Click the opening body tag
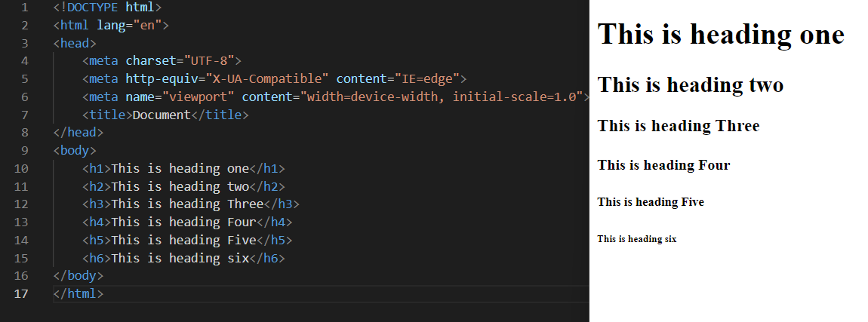Screen dimensions: 868x322 coord(75,151)
